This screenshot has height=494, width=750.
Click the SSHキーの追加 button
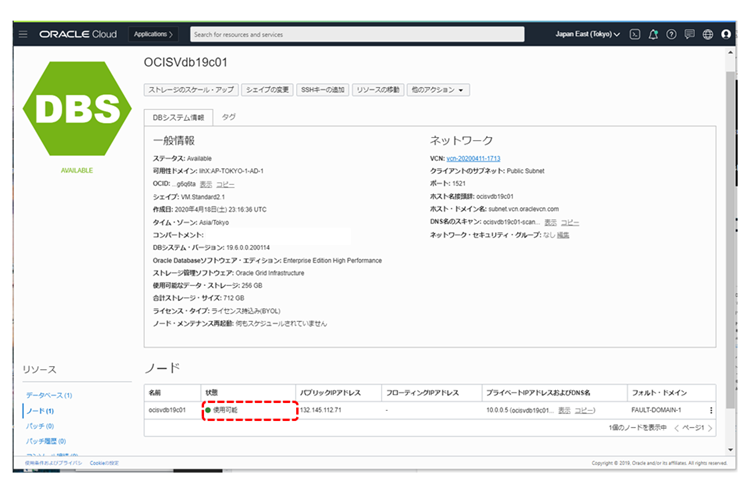click(x=323, y=90)
